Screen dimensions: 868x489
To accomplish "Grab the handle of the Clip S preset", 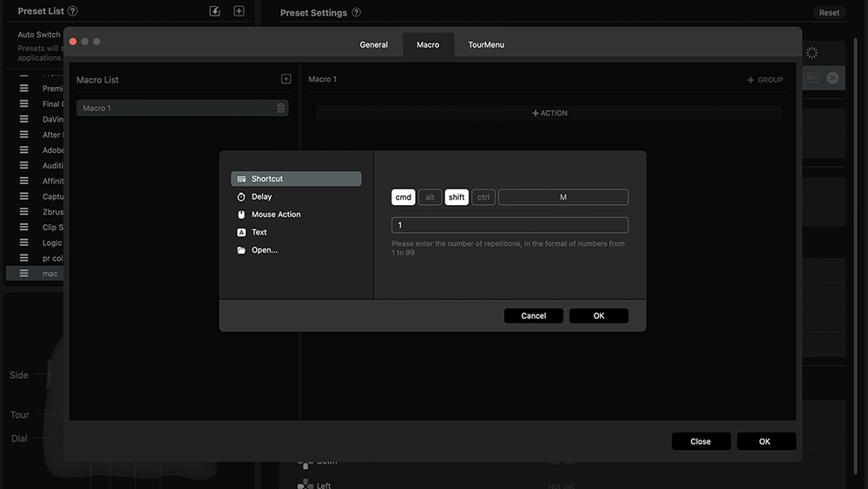I will (x=23, y=227).
